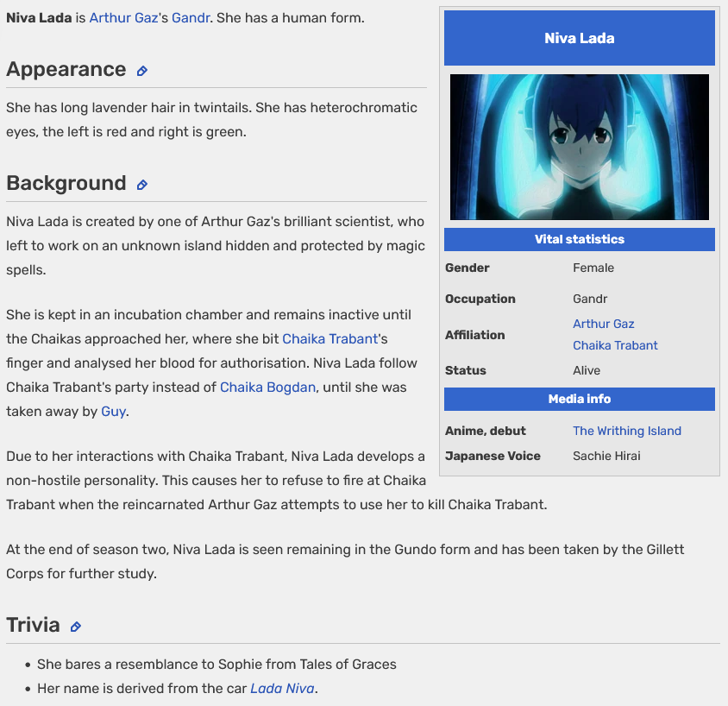728x706 pixels.
Task: Open The Writhing Island episode link
Action: [626, 431]
